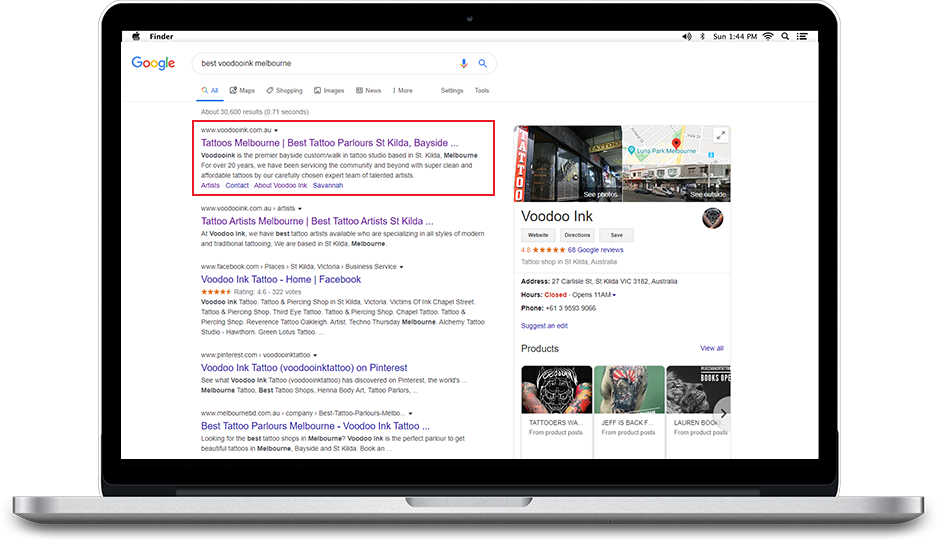Expand dropdown arrow beside melbournebd.com.au URL
This screenshot has height=541, width=938.
(410, 414)
